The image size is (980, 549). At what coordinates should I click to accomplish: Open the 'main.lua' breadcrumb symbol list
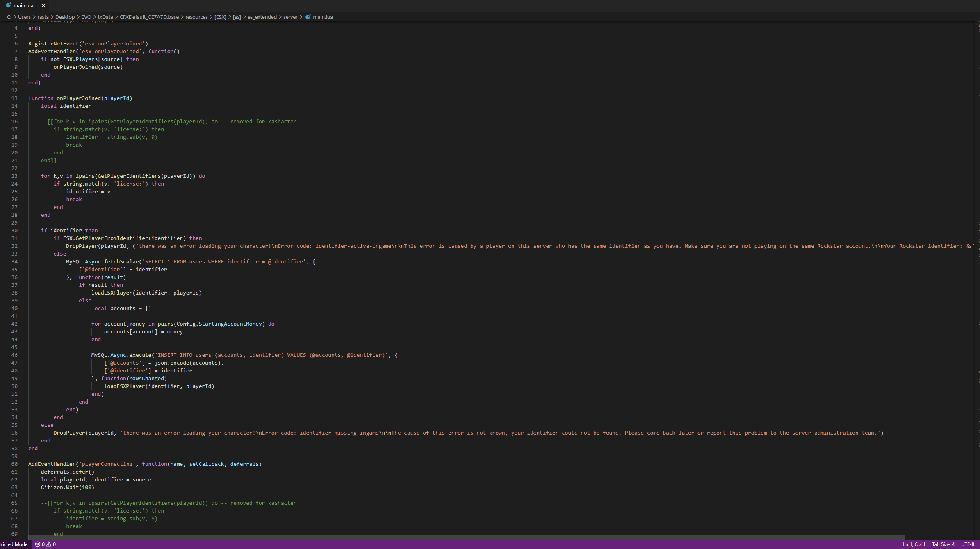[x=323, y=17]
